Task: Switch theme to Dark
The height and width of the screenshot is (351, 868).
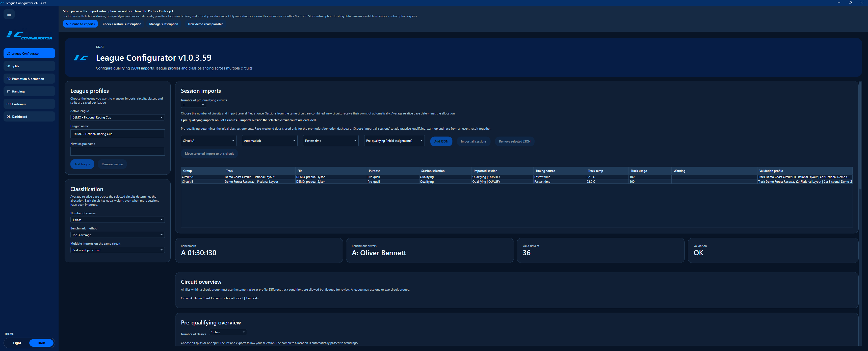Action: (x=41, y=343)
